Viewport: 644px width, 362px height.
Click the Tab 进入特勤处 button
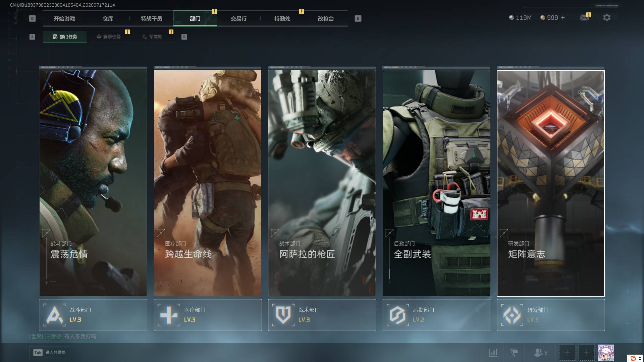tap(49, 353)
